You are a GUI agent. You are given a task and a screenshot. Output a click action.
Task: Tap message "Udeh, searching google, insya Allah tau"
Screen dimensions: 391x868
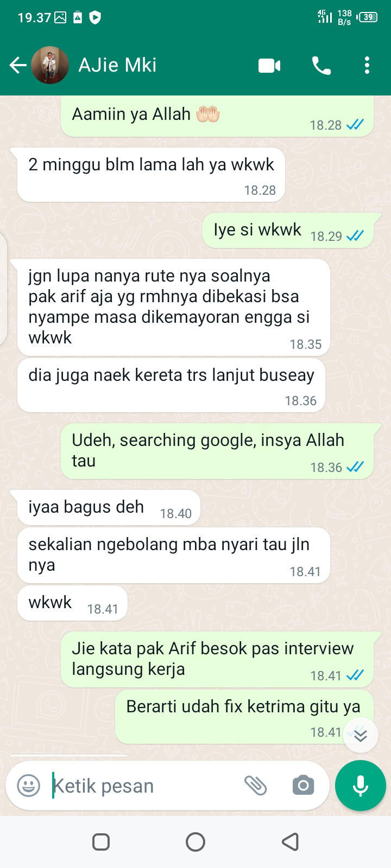point(217,451)
